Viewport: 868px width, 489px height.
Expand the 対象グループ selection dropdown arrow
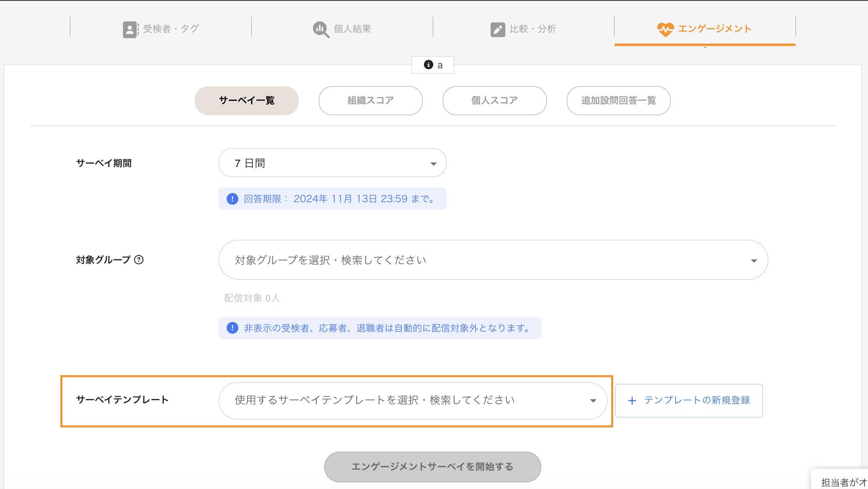point(754,260)
